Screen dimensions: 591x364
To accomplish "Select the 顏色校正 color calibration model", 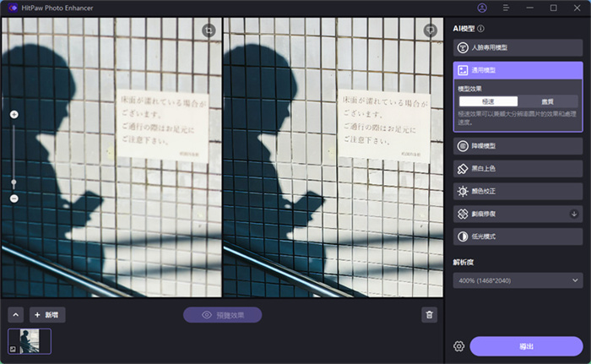I will (518, 191).
